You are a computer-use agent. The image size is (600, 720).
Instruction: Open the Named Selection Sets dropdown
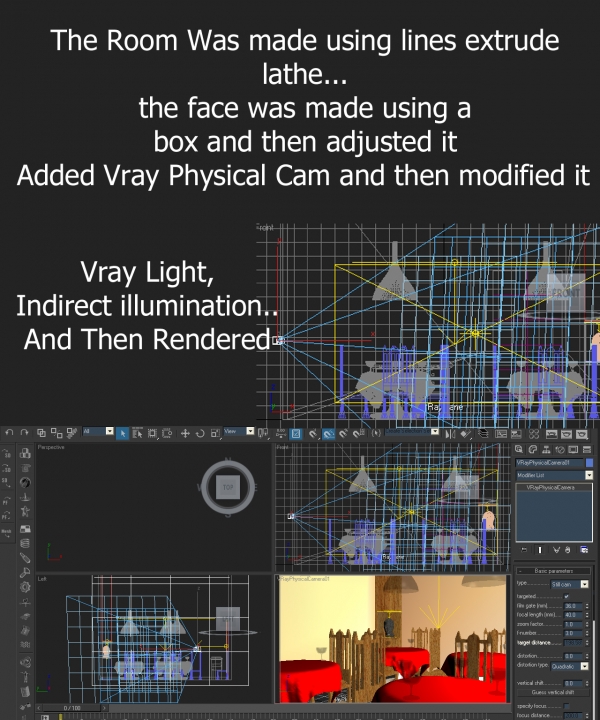coord(412,432)
